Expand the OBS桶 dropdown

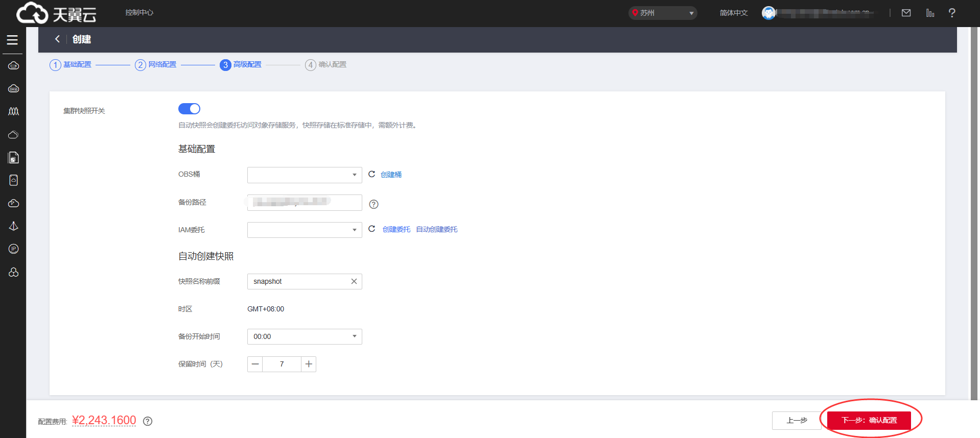305,175
